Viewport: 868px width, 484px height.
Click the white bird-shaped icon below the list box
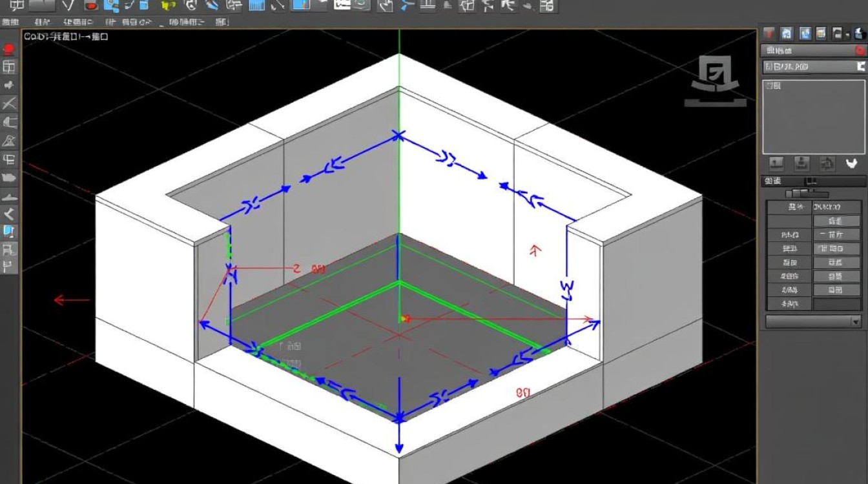(851, 163)
